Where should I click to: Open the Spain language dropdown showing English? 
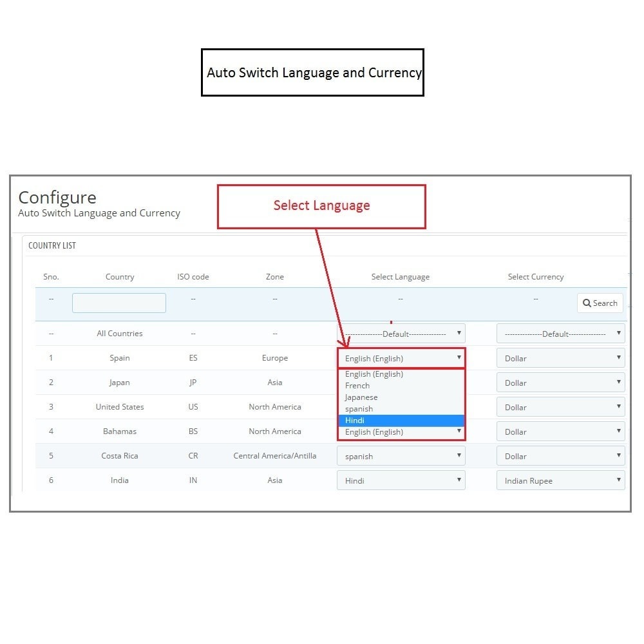401,358
